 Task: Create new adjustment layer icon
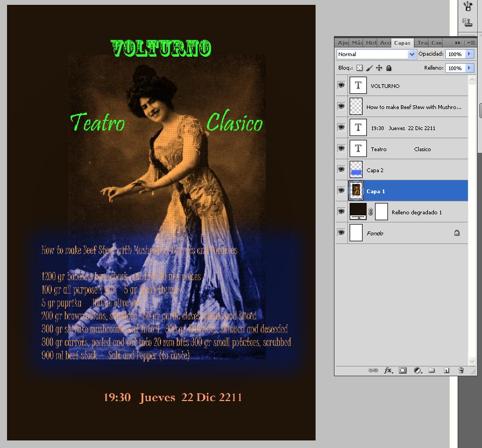(x=417, y=370)
